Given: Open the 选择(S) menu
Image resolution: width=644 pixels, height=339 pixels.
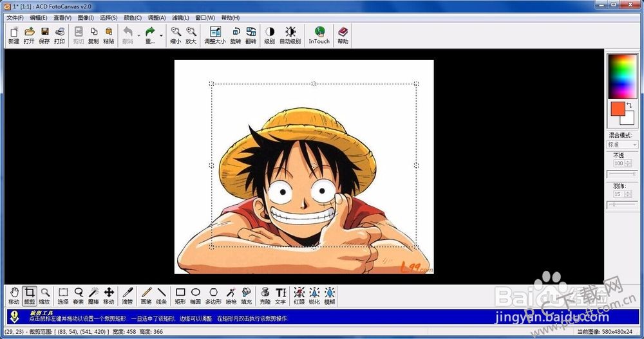Looking at the screenshot, I should point(108,17).
